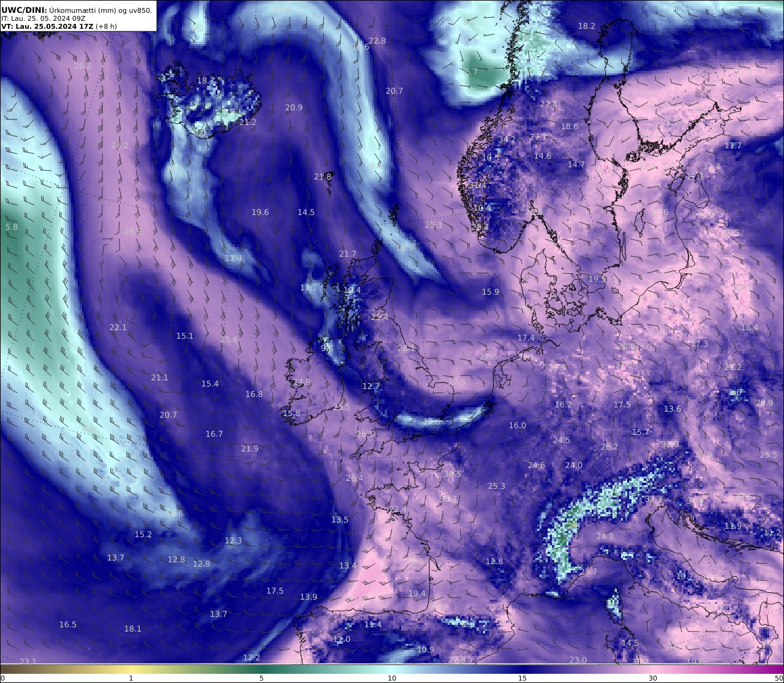Image resolution: width=784 pixels, height=683 pixels.
Task: Click the map value '20.9'
Action: 294,107
